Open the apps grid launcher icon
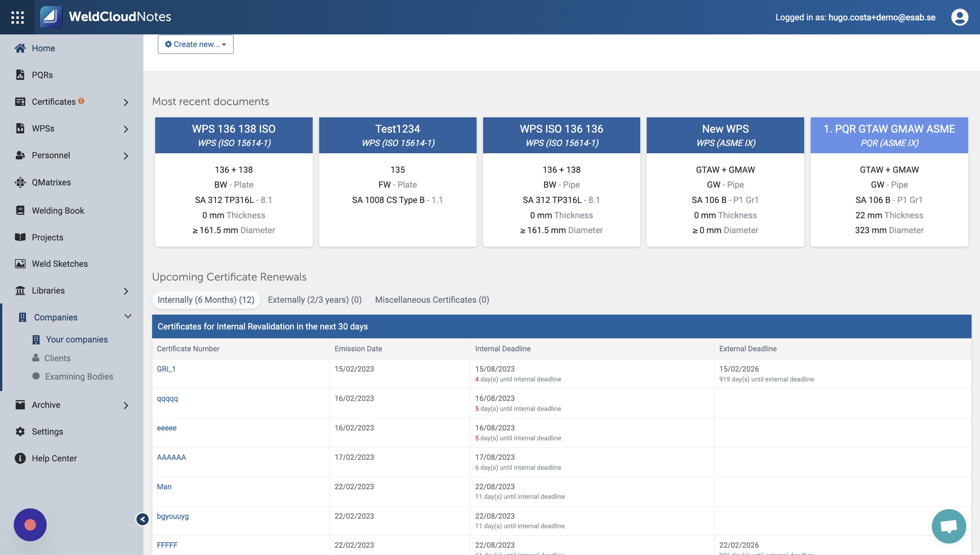 pyautogui.click(x=18, y=17)
